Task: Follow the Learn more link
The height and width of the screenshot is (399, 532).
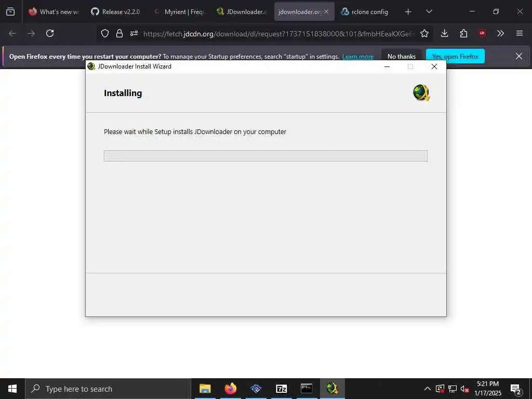Action: pyautogui.click(x=358, y=56)
